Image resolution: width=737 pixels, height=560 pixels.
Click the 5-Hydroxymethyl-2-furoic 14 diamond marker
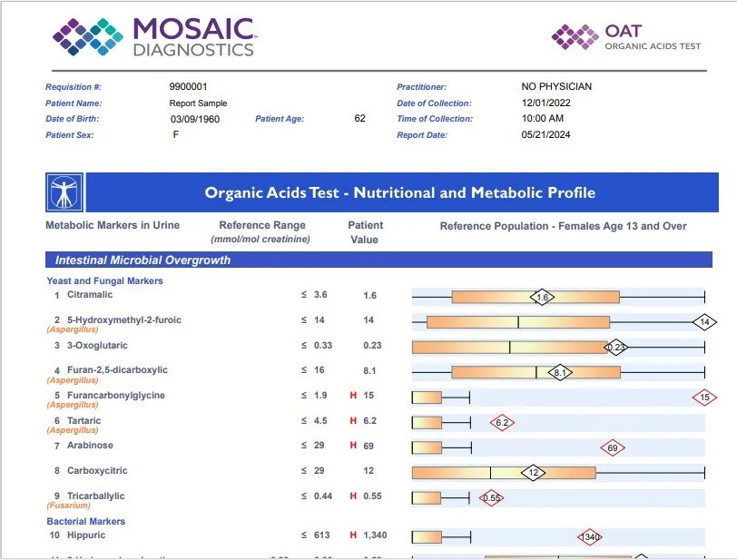pyautogui.click(x=704, y=322)
